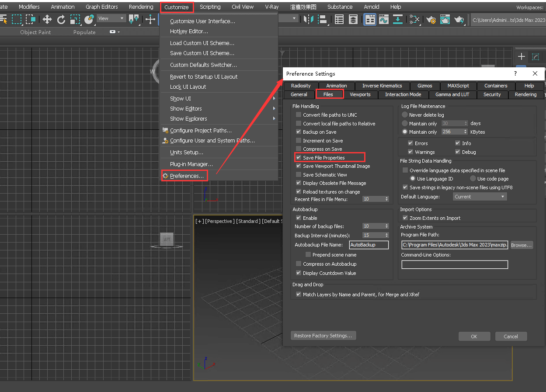The image size is (546, 392).
Task: Disable the Save File Properties checkbox
Action: click(299, 158)
